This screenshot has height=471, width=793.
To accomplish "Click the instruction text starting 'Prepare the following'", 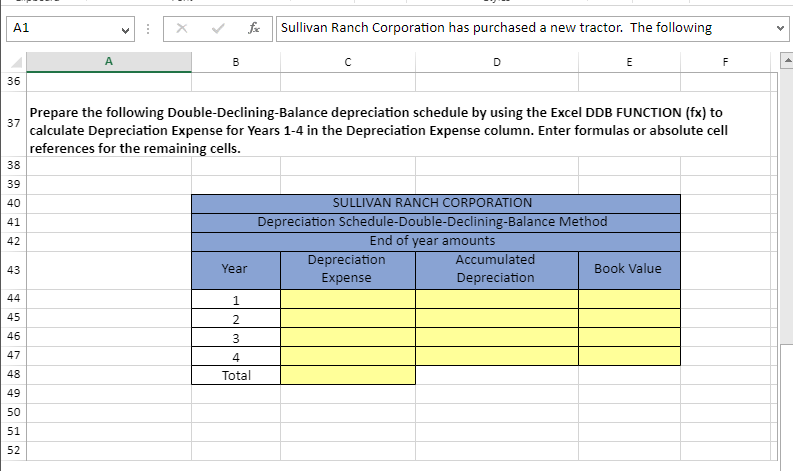I will coord(378,130).
